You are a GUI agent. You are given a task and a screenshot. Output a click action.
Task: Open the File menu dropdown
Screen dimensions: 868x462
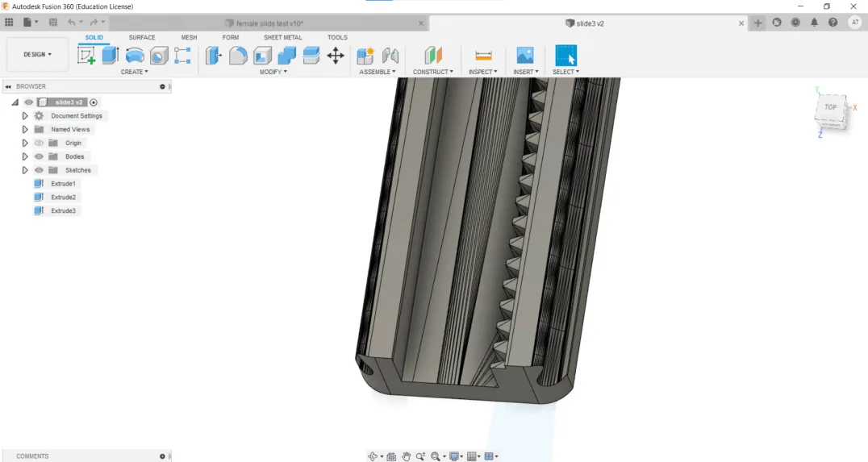[x=31, y=22]
